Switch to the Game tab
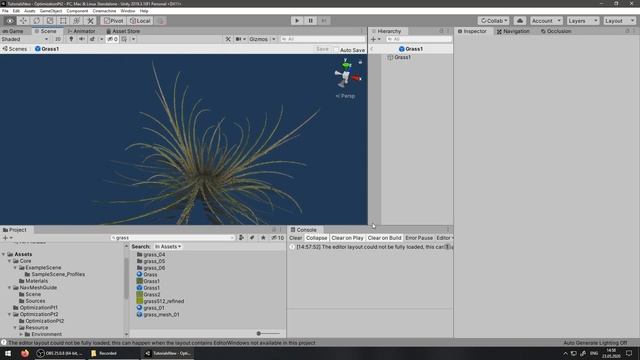Image resolution: width=640 pixels, height=360 pixels. point(13,31)
